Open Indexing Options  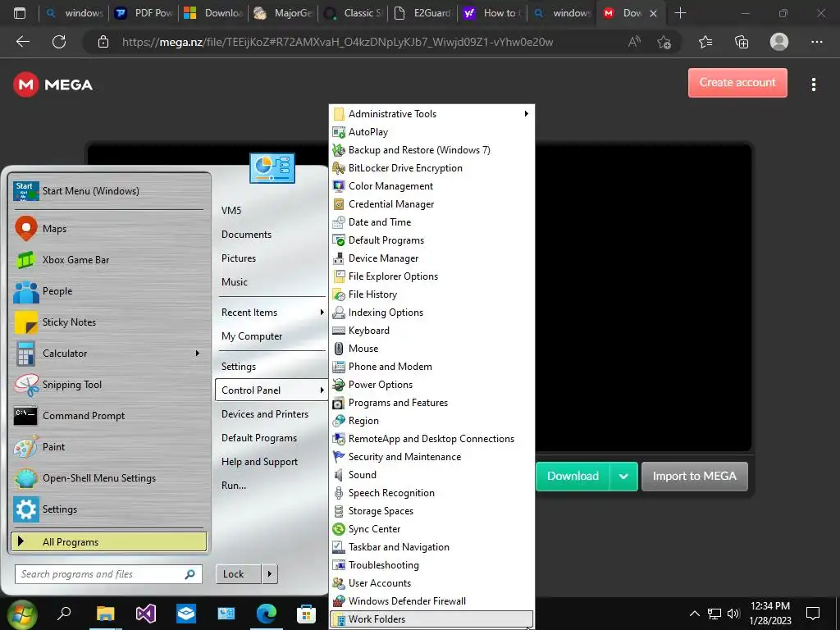click(x=431, y=313)
